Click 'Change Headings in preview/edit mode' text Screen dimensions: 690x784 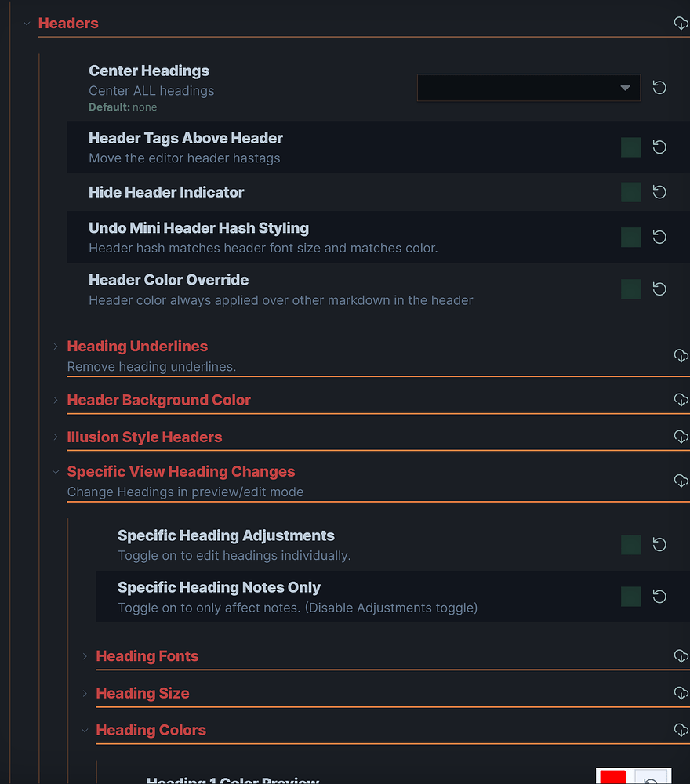coord(185,492)
